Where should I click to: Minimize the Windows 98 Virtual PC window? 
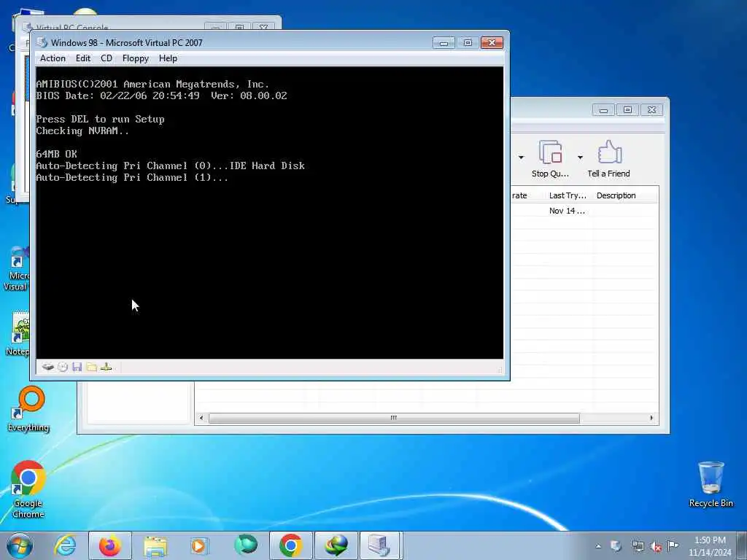[444, 43]
